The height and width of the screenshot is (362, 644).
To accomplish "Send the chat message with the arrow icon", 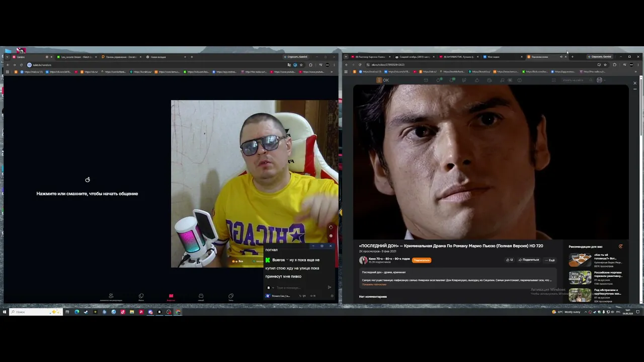I will tap(330, 288).
